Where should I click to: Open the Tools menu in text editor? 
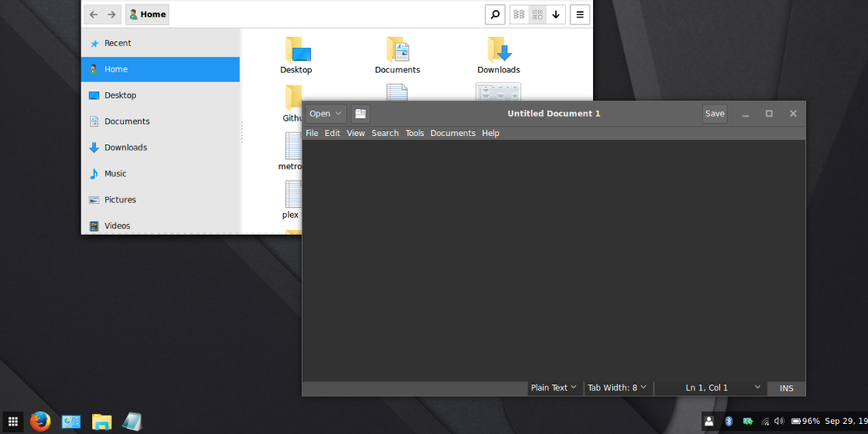point(414,133)
